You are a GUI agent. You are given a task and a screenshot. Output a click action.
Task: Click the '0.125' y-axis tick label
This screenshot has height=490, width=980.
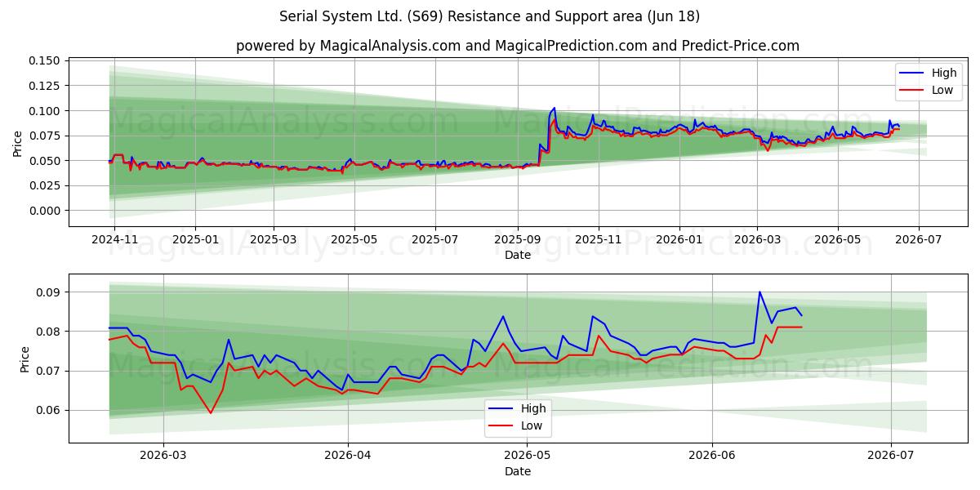point(45,86)
